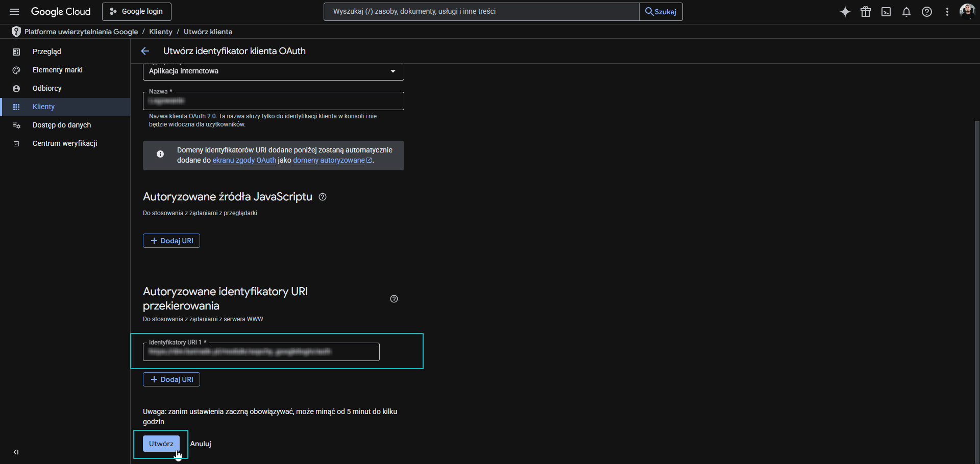Screen dimensions: 980x464
Task: Toggle the navigation hamburger menu
Action: [x=14, y=11]
